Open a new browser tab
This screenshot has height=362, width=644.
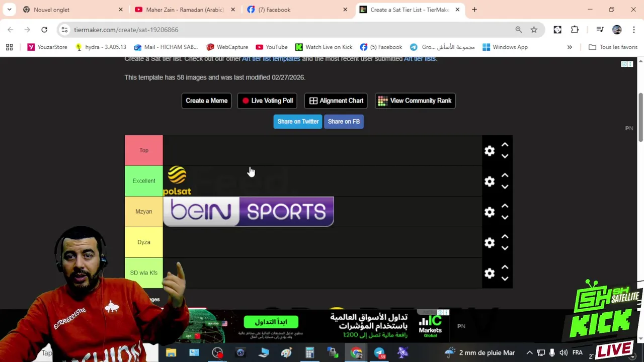tap(474, 10)
